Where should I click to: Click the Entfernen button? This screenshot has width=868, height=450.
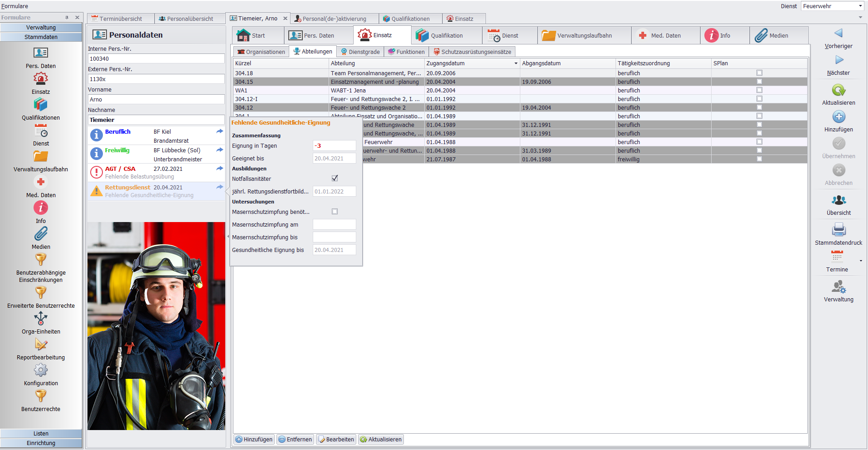[295, 439]
